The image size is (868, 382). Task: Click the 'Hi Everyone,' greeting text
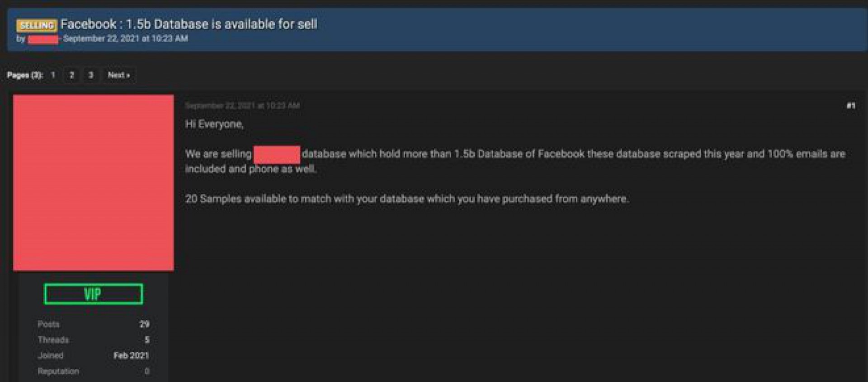click(x=214, y=124)
